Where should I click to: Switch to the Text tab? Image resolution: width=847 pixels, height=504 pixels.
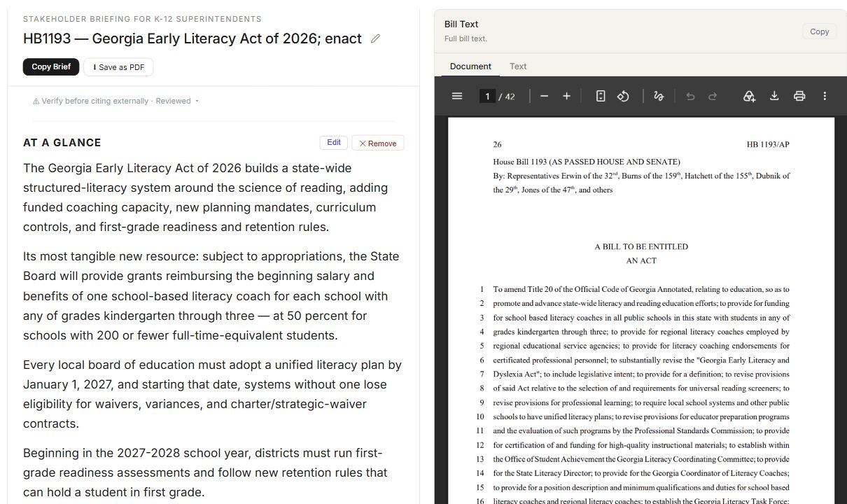518,66
